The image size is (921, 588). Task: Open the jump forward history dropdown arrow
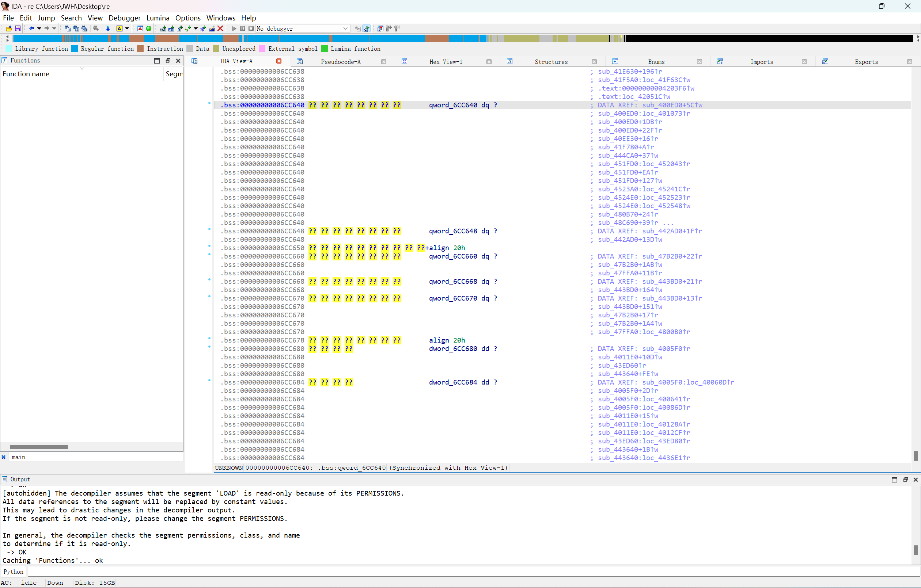coord(54,29)
